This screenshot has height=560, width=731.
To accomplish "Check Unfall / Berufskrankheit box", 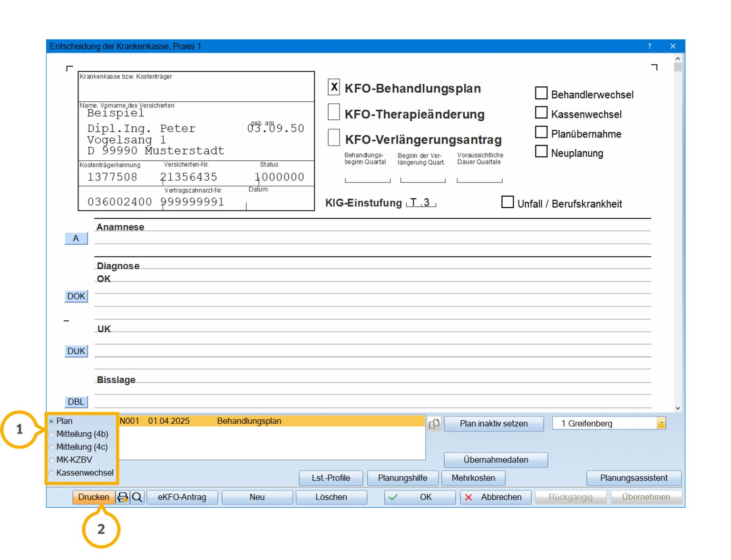I will (507, 202).
